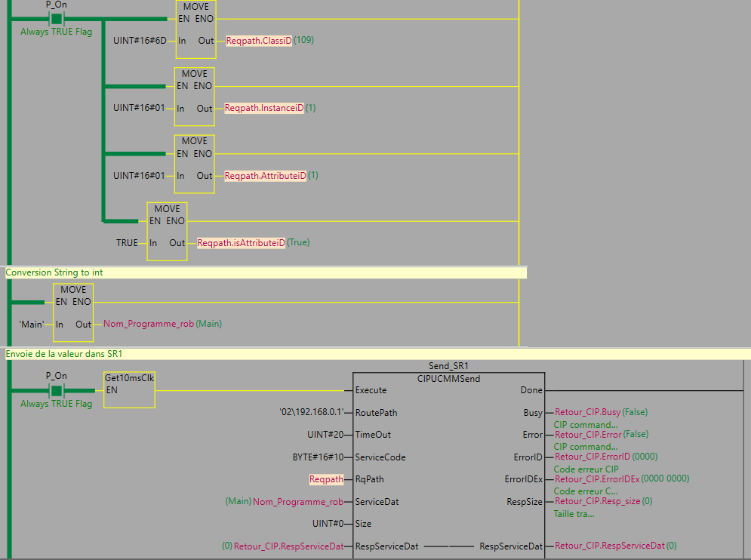Click the TRUE input constant
The image size is (751, 560).
[127, 243]
